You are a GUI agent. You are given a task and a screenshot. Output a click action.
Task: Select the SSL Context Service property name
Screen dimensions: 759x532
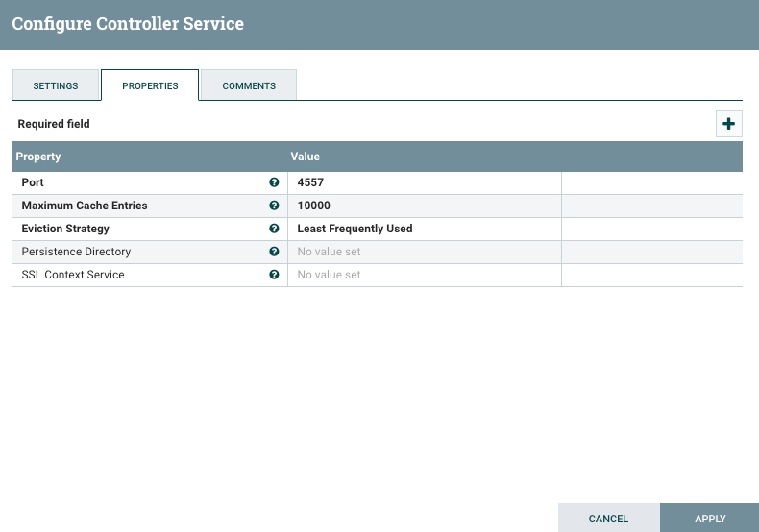pyautogui.click(x=73, y=275)
